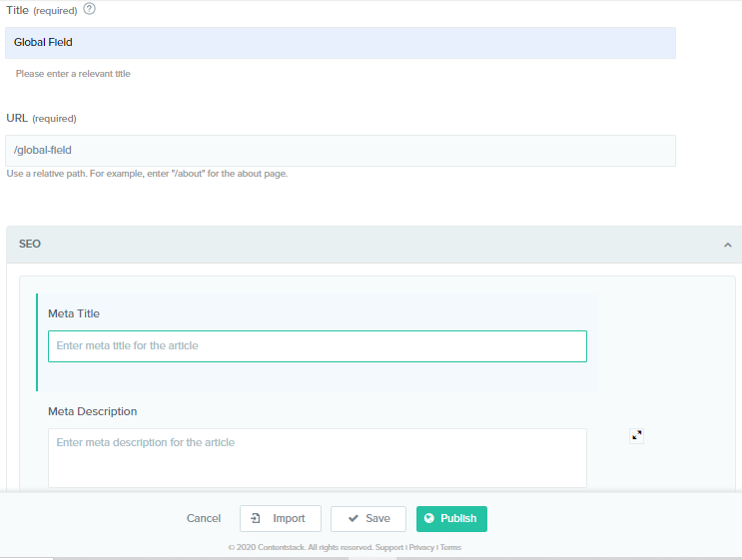Collapse the SEO section chevron
The width and height of the screenshot is (742, 560).
click(728, 245)
